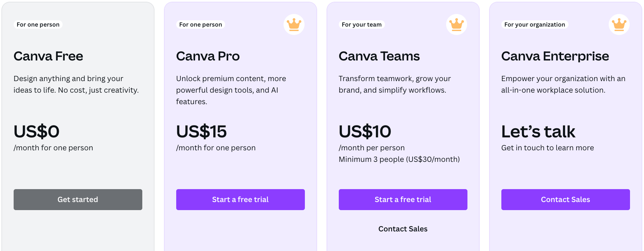The height and width of the screenshot is (251, 644).
Task: Click the 'Let's talk' heading on Enterprise
Action: [538, 131]
